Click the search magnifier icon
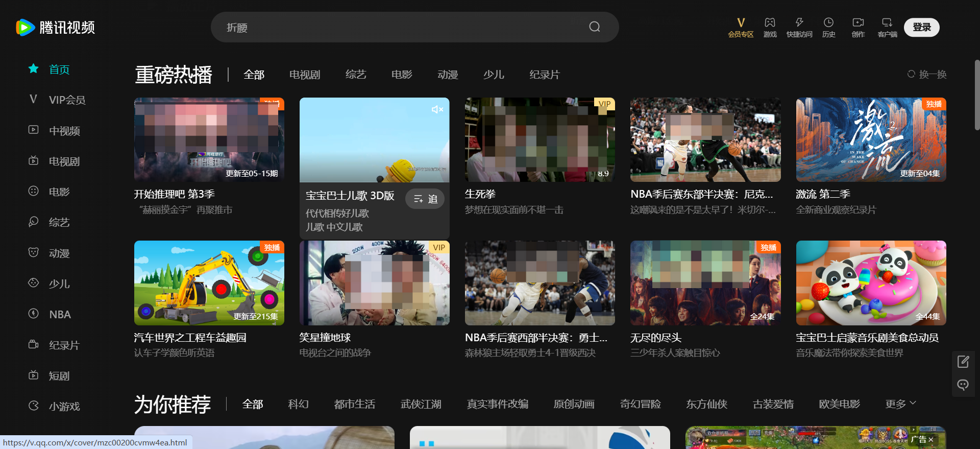 pos(594,27)
